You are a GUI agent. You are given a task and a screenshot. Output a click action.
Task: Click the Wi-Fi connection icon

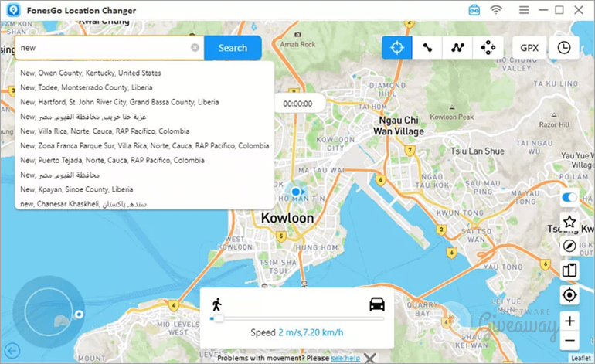coord(496,10)
